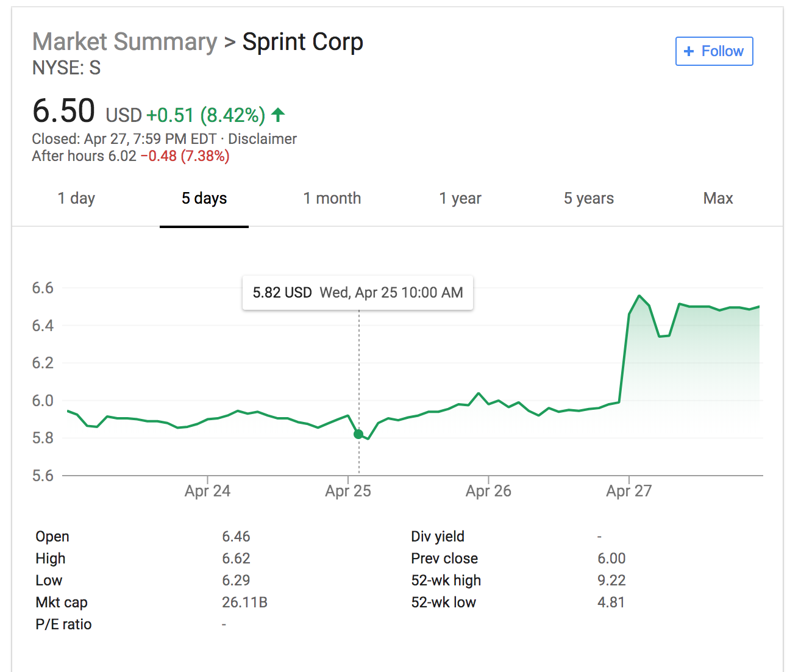Click the green up arrow icon
801x672 pixels.
[278, 114]
